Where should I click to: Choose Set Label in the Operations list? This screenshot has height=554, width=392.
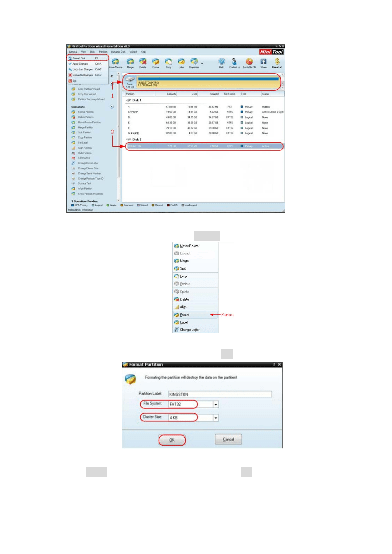(x=80, y=143)
